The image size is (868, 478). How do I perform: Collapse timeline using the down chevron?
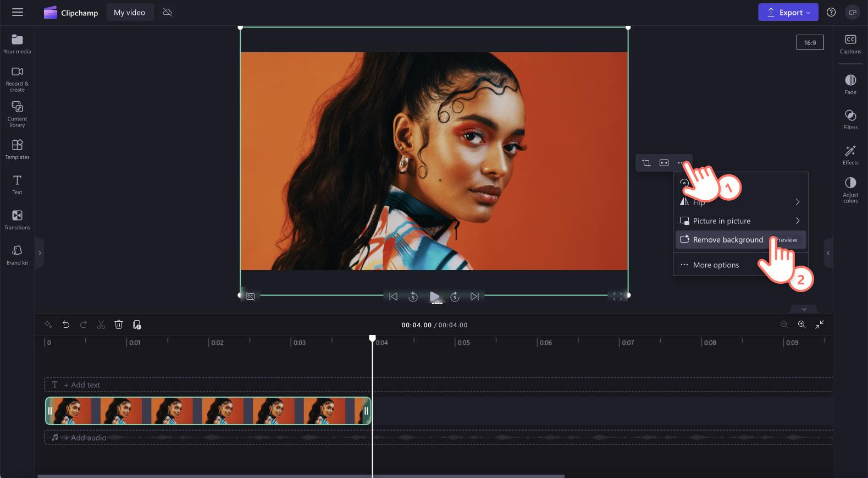coord(804,309)
